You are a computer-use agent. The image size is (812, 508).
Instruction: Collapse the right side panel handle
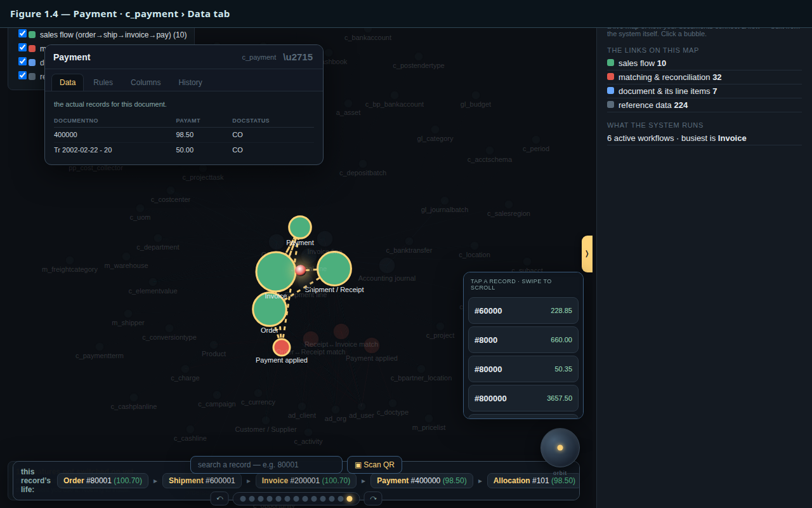(x=587, y=254)
